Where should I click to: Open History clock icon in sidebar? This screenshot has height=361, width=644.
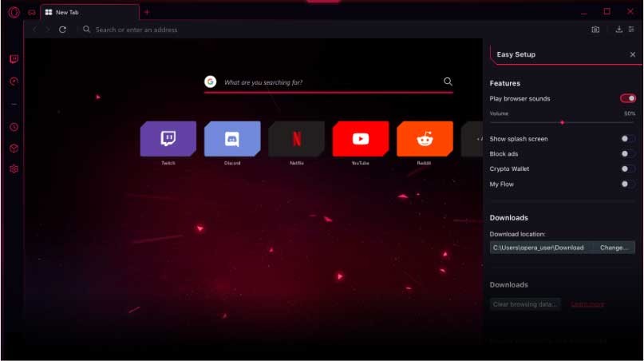[14, 127]
